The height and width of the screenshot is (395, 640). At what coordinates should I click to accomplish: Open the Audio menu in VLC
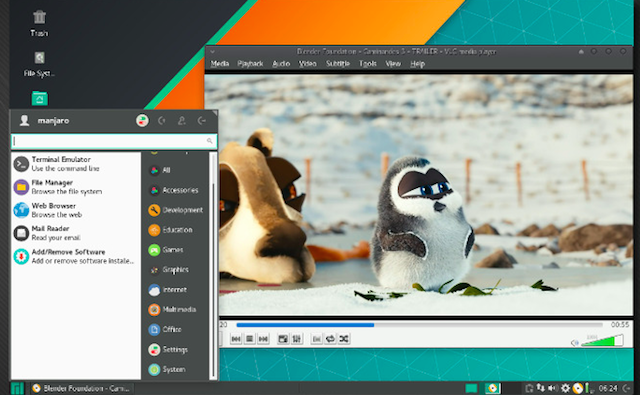[281, 64]
